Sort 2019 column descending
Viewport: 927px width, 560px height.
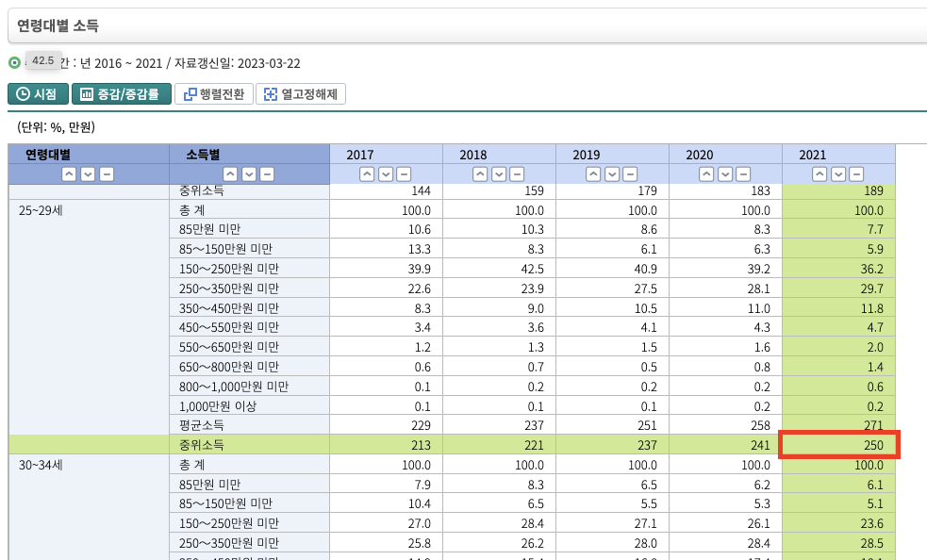[x=612, y=173]
